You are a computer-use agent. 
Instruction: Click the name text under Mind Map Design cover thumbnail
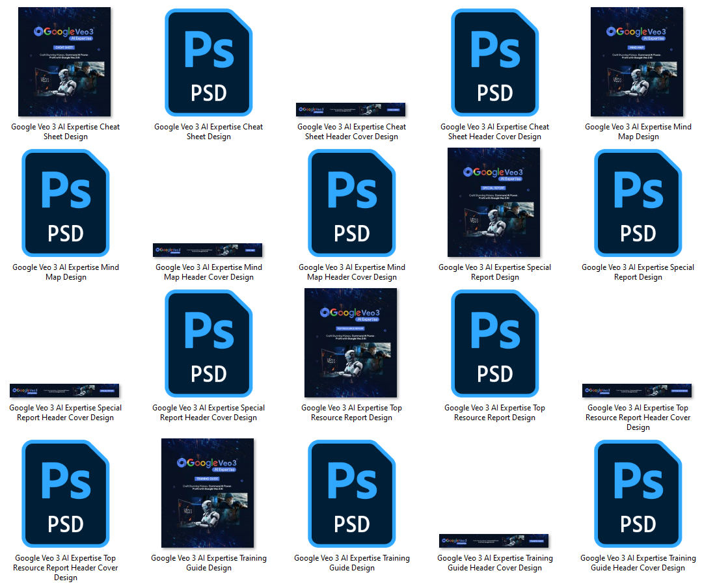(x=638, y=132)
